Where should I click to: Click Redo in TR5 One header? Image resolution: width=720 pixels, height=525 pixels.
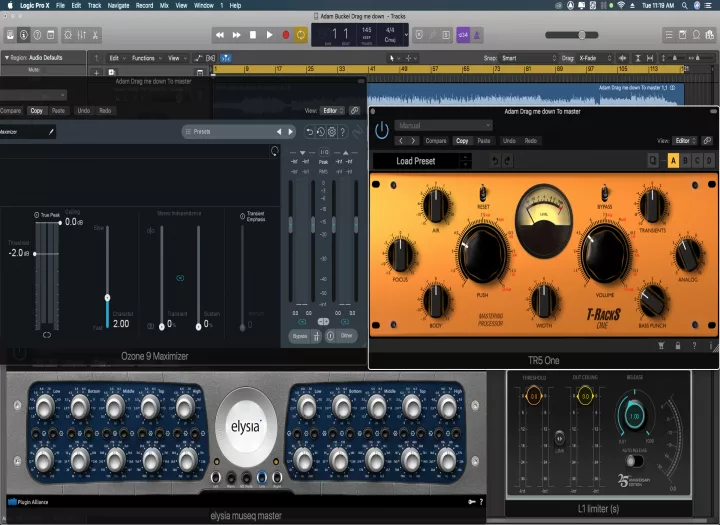(531, 141)
